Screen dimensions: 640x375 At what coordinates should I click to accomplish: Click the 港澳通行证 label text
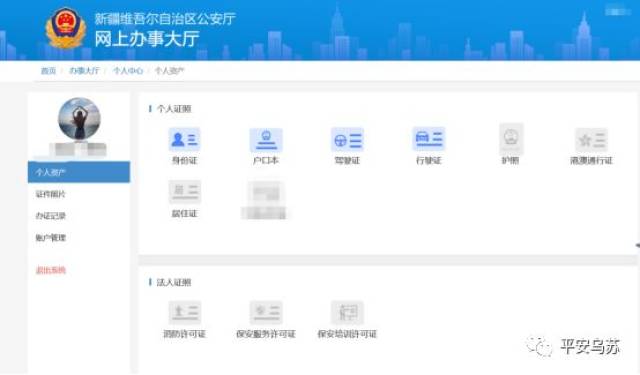pos(591,161)
